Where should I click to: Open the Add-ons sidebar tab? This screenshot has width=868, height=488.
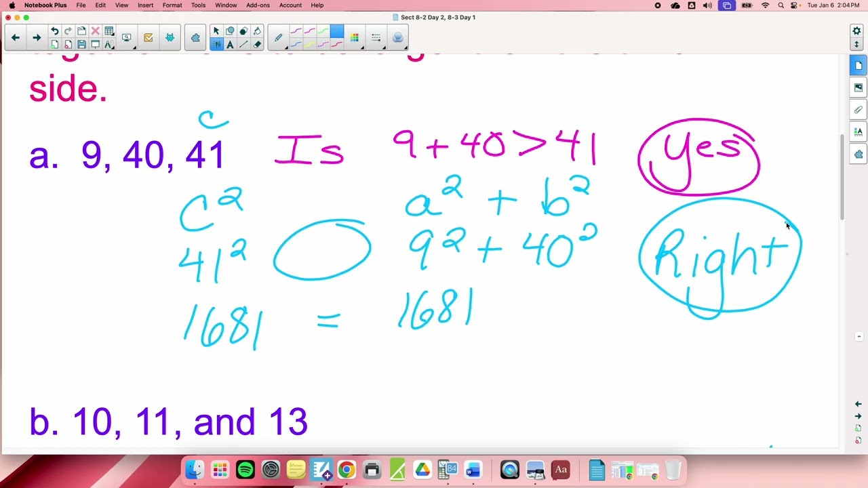tap(859, 154)
